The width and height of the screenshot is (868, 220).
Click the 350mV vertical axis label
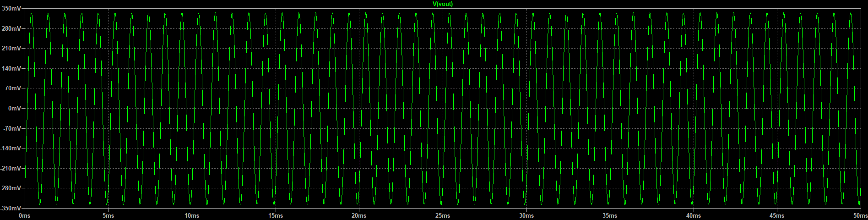pos(12,9)
